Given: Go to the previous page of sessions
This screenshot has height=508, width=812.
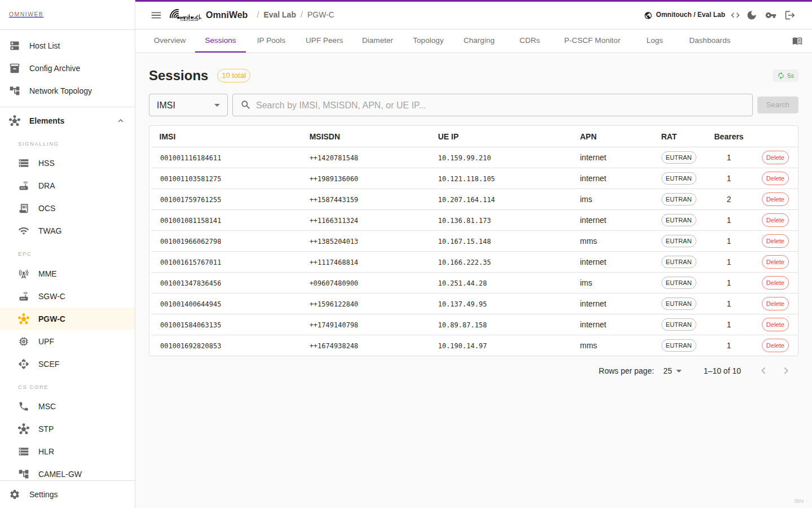Looking at the screenshot, I should point(764,371).
